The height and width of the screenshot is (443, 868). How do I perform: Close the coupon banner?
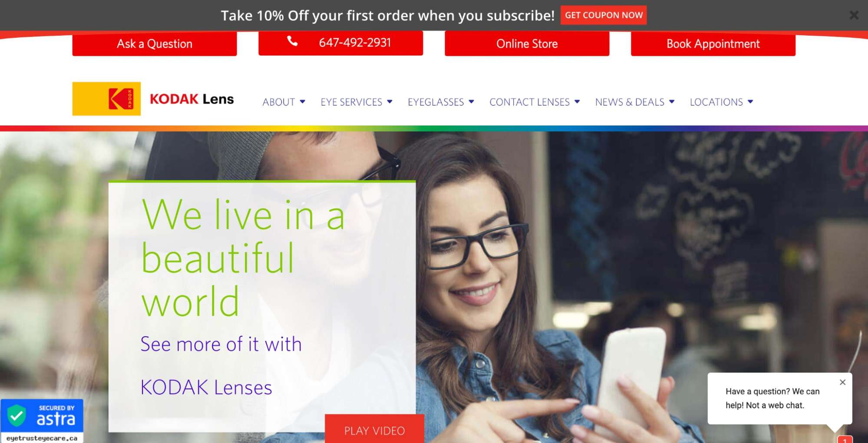854,15
